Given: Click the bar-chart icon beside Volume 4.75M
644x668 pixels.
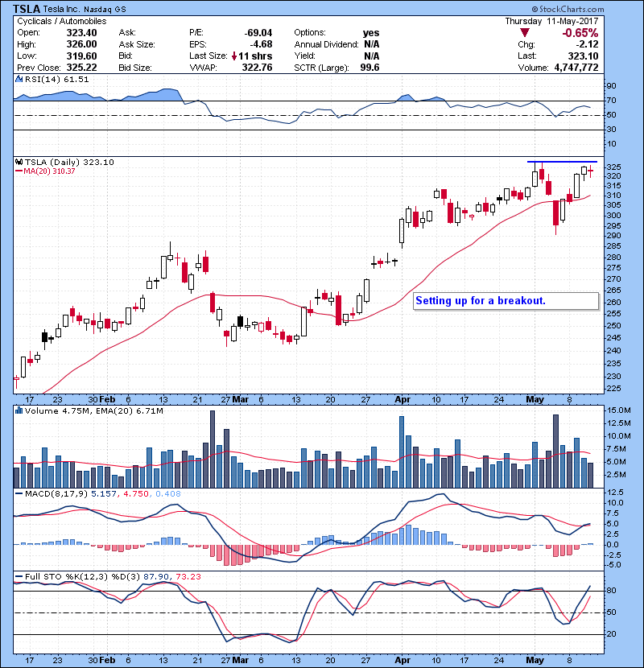Looking at the screenshot, I should tap(19, 410).
